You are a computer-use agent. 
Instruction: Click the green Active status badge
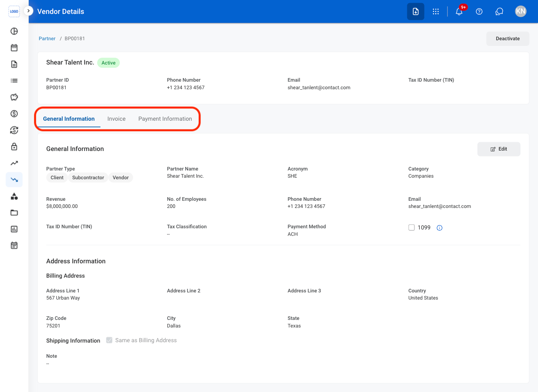[x=108, y=63]
